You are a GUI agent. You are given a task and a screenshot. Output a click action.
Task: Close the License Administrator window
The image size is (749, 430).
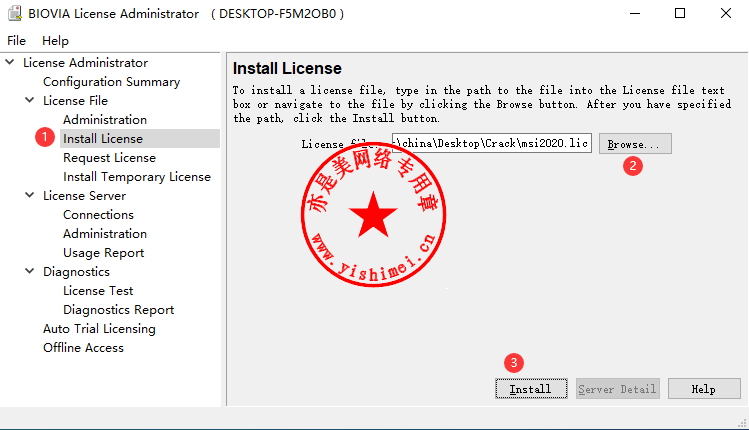click(x=726, y=13)
